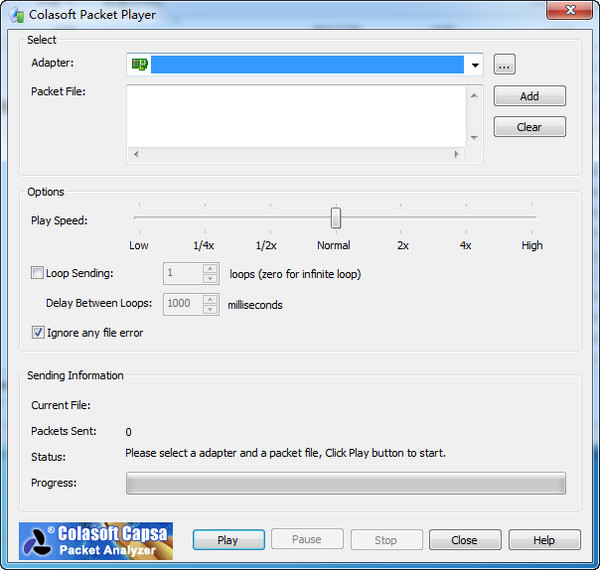Click inside the Packet File list box

pos(295,115)
